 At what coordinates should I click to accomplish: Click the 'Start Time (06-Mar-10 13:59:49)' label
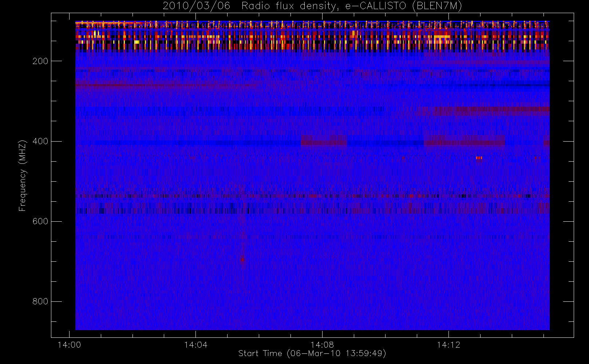click(x=312, y=353)
